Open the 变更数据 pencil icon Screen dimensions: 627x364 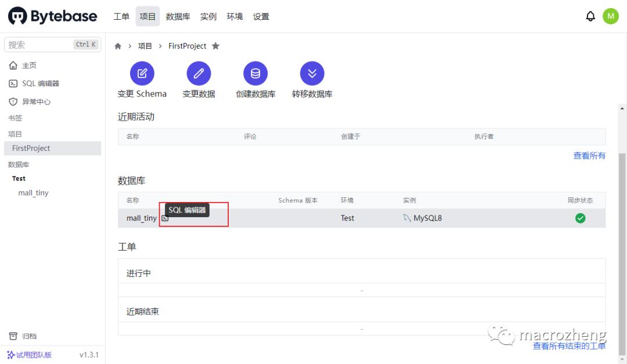(199, 73)
